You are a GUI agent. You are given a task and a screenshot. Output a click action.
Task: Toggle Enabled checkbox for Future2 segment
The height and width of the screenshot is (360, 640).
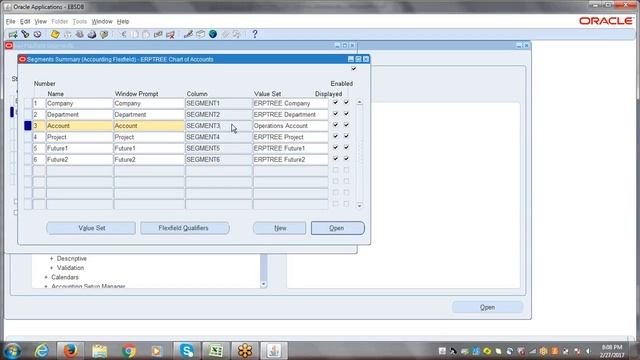[x=346, y=159]
